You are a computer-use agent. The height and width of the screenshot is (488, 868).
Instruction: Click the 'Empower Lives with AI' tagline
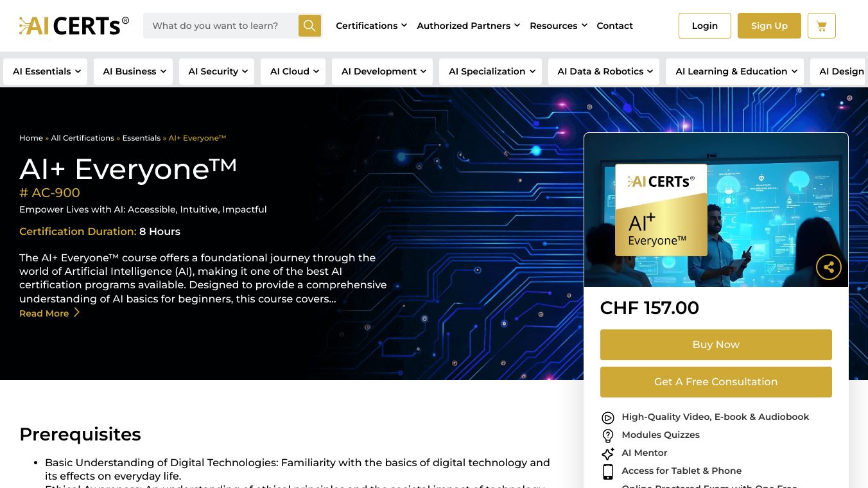point(143,209)
